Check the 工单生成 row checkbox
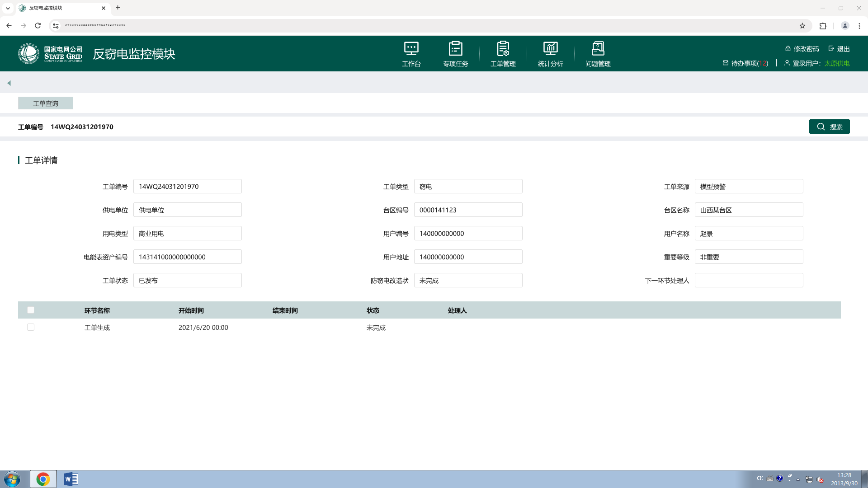 31,327
